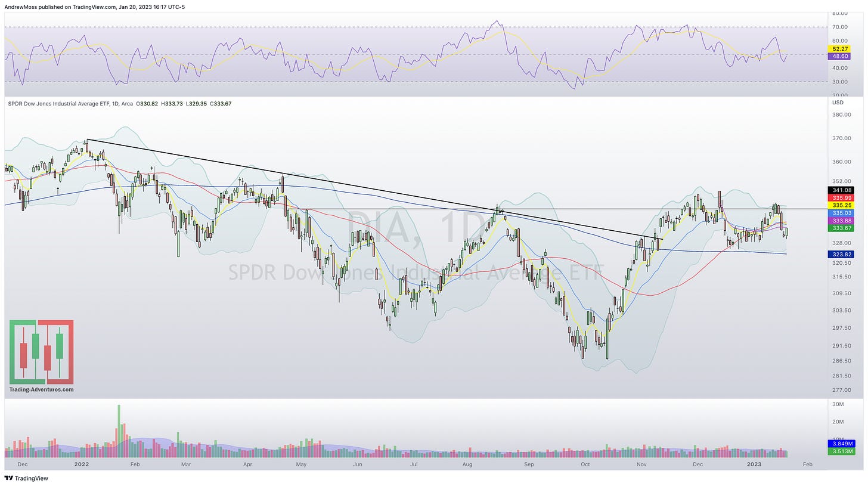The height and width of the screenshot is (486, 868).
Task: Select the 333.67 green last price label
Action: pos(841,228)
